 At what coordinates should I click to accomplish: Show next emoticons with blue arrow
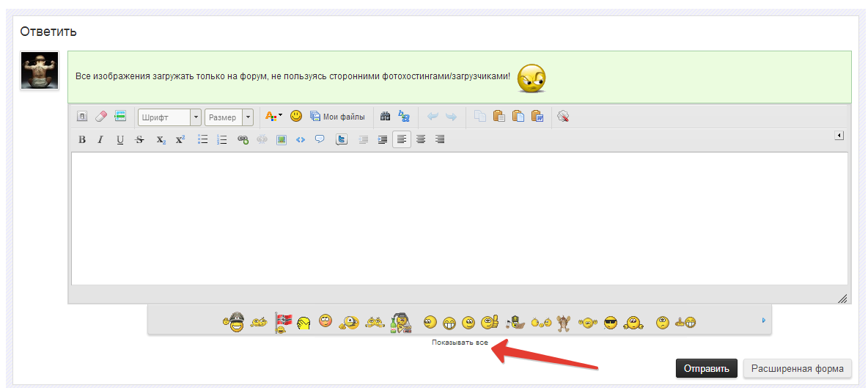(764, 320)
